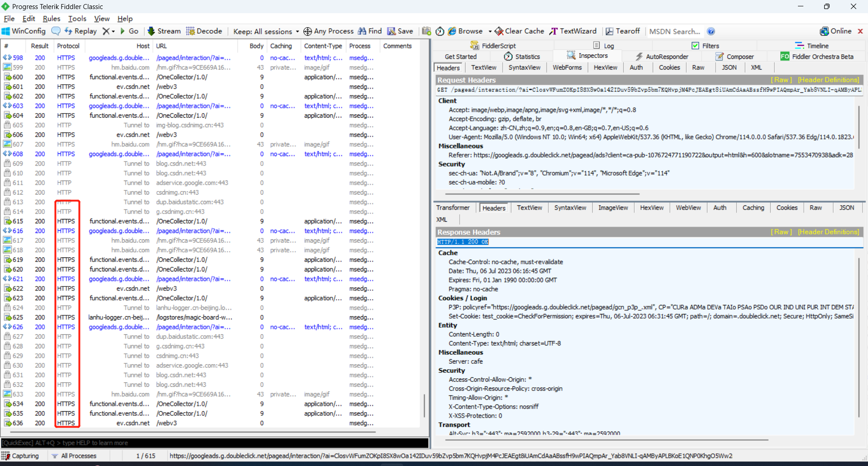The image size is (868, 466).
Task: Click the WinConfig toolbar icon
Action: tap(6, 31)
